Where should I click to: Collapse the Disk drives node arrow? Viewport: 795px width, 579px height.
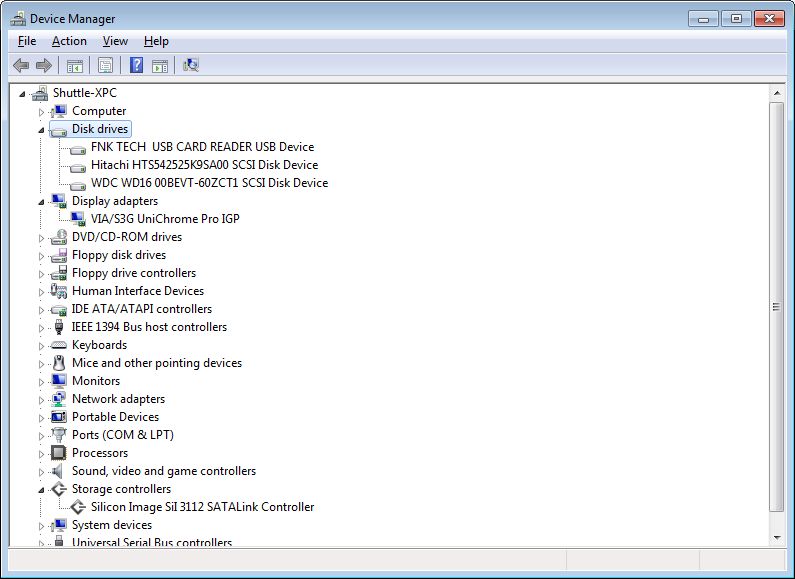[41, 130]
